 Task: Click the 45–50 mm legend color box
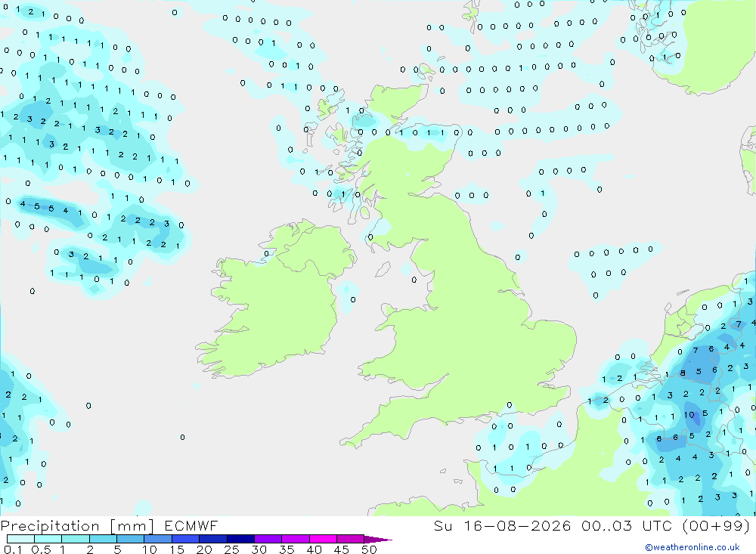coord(350,539)
